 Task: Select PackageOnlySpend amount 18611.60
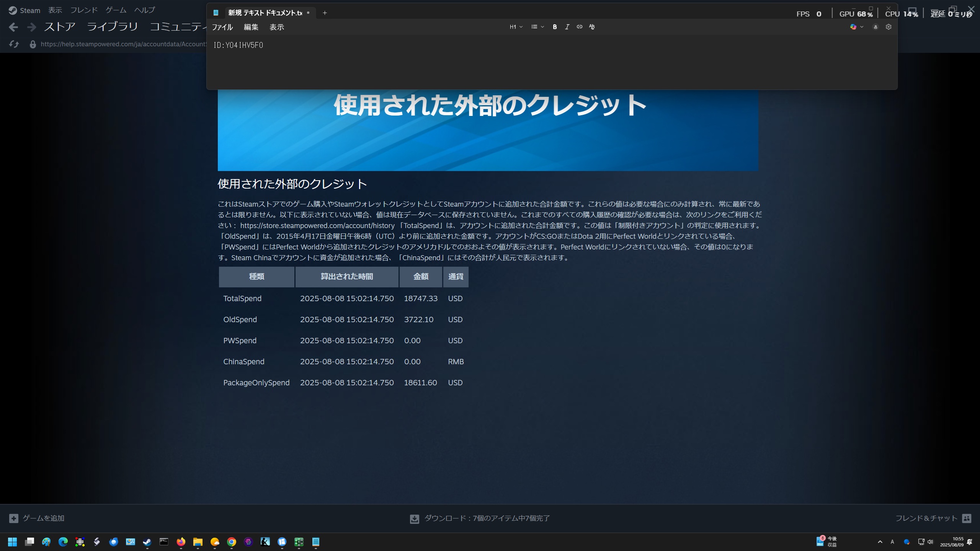[x=420, y=383]
